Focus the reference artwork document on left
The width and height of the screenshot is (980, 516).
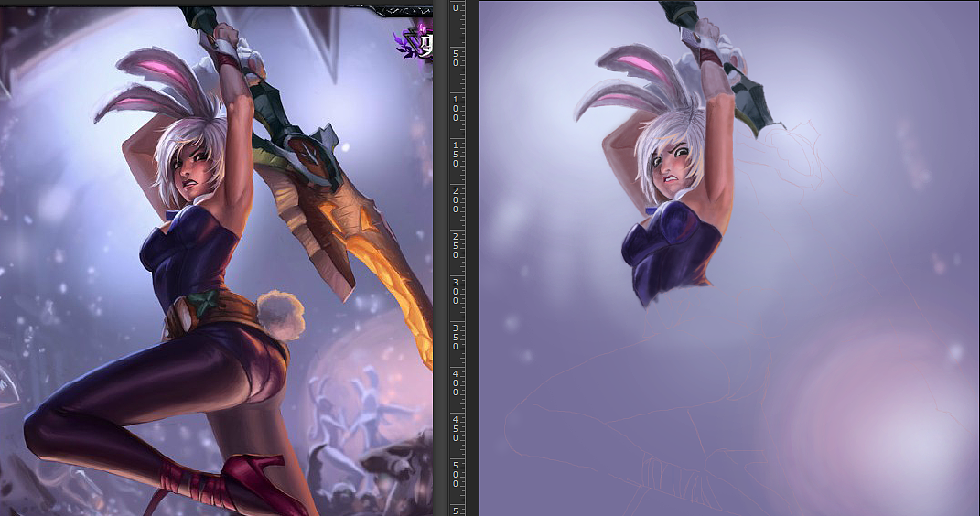click(216, 261)
